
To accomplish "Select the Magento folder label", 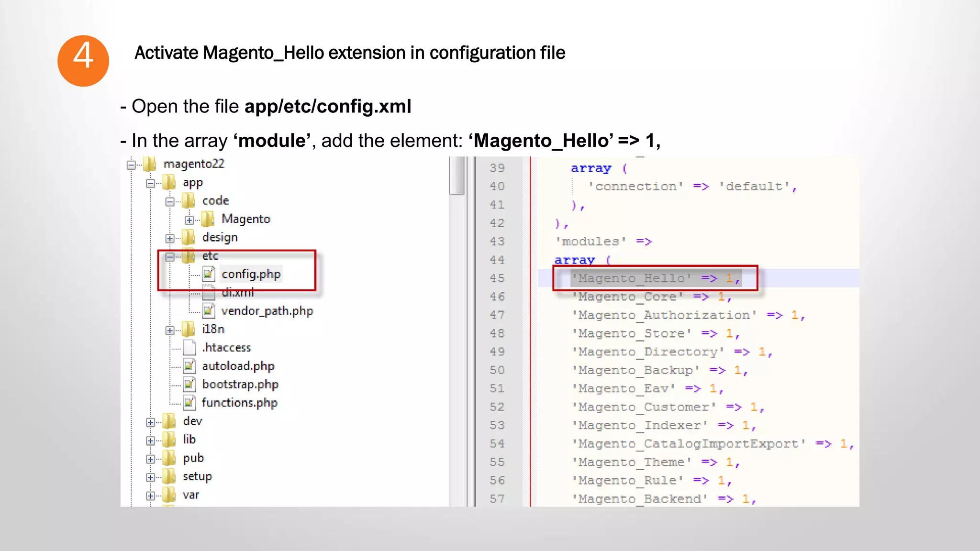I will point(245,219).
